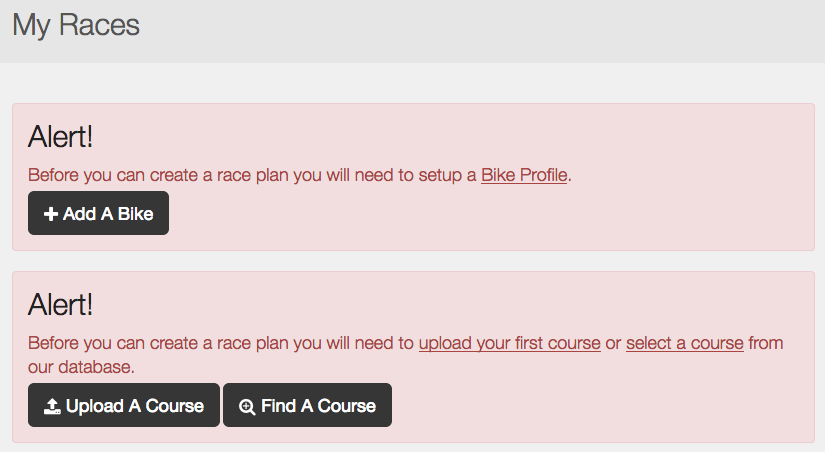Click the 'our database.' text

point(81,367)
